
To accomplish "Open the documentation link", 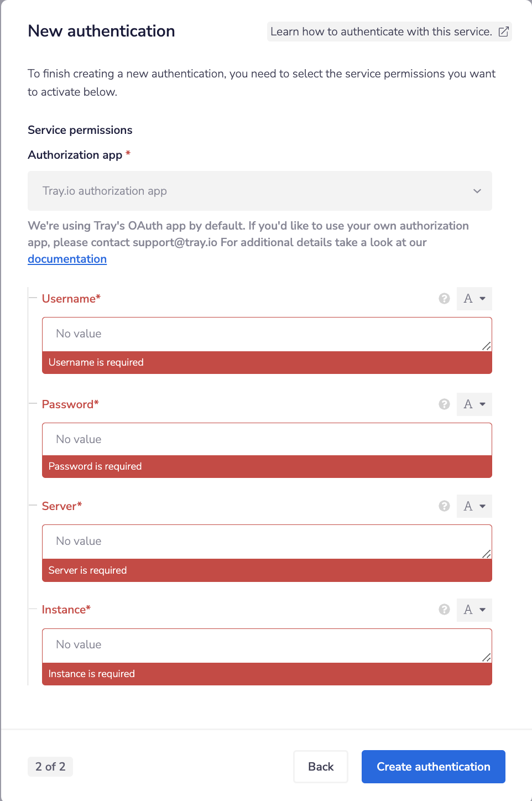I will point(67,259).
